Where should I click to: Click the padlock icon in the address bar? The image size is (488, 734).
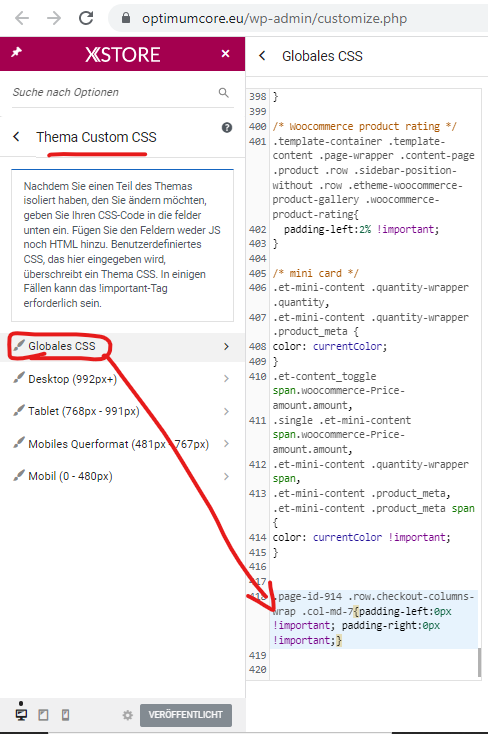tap(126, 18)
